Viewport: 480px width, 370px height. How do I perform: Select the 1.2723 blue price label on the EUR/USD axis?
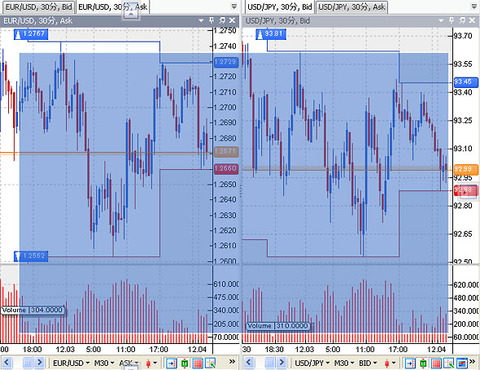point(226,62)
